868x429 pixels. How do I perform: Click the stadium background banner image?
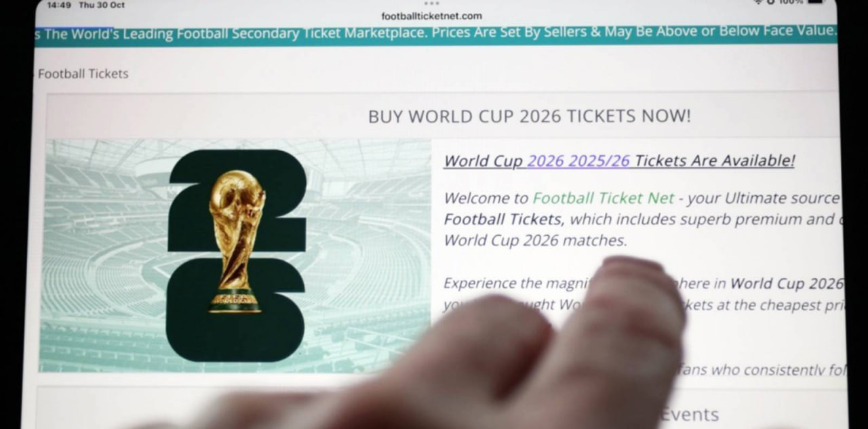235,256
